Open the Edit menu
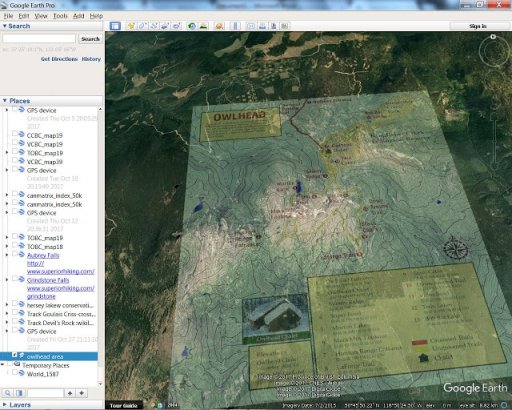The width and height of the screenshot is (512, 410). tap(24, 16)
